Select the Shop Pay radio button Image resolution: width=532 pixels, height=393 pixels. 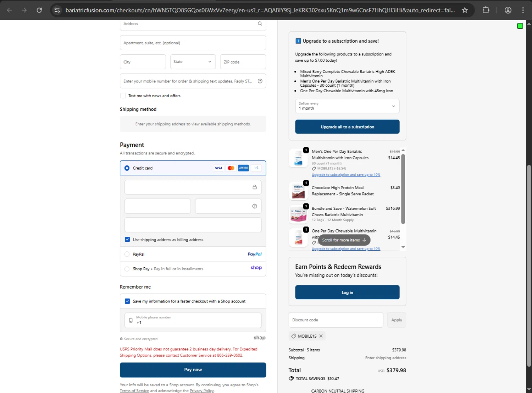[127, 269]
